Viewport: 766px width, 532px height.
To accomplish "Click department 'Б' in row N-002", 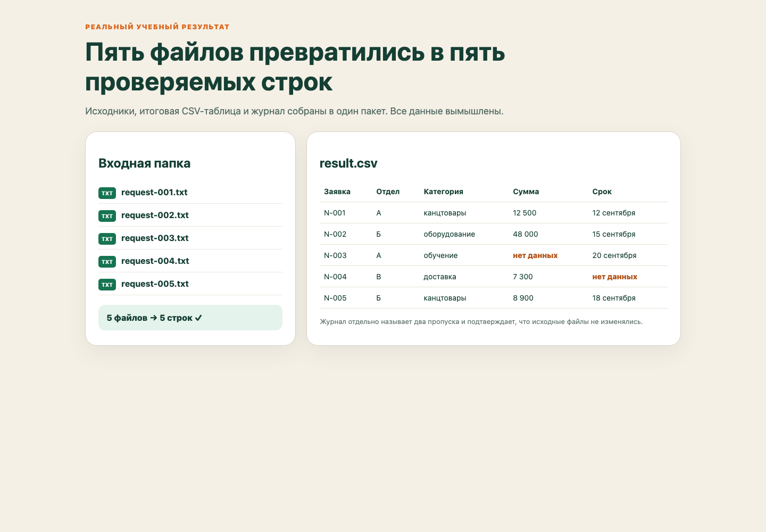I will tap(379, 234).
